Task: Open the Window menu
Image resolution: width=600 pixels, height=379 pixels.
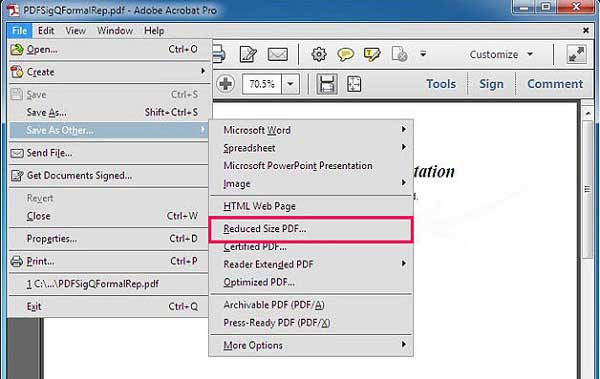Action: tap(115, 31)
